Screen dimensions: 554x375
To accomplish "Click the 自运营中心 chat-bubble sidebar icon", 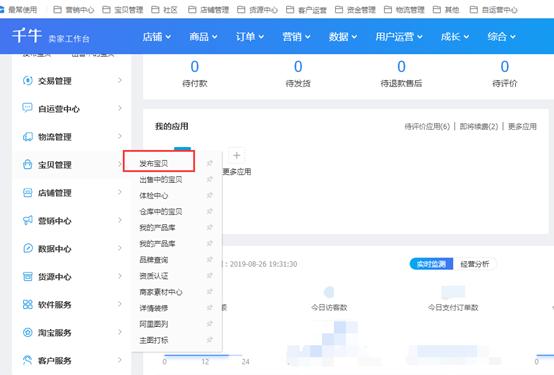I will 28,108.
